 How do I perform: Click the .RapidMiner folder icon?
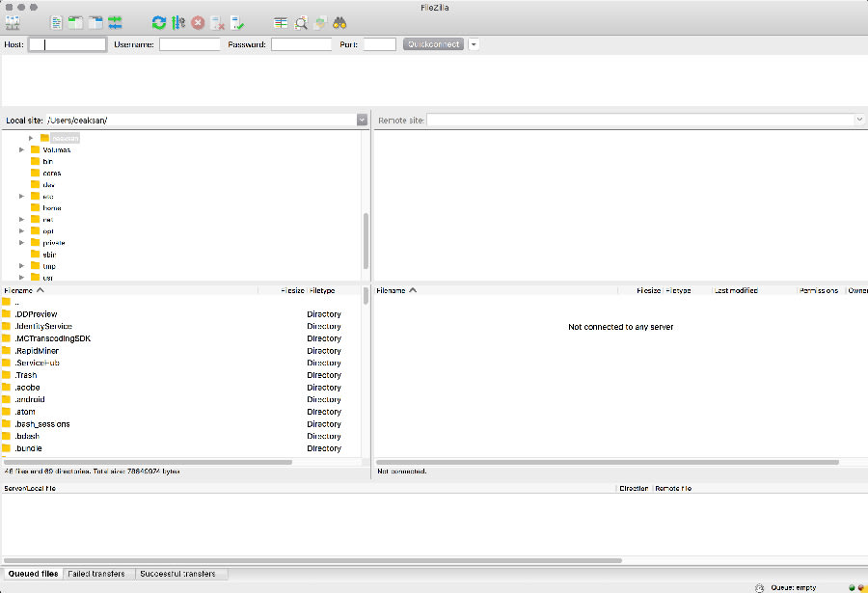tap(6, 350)
